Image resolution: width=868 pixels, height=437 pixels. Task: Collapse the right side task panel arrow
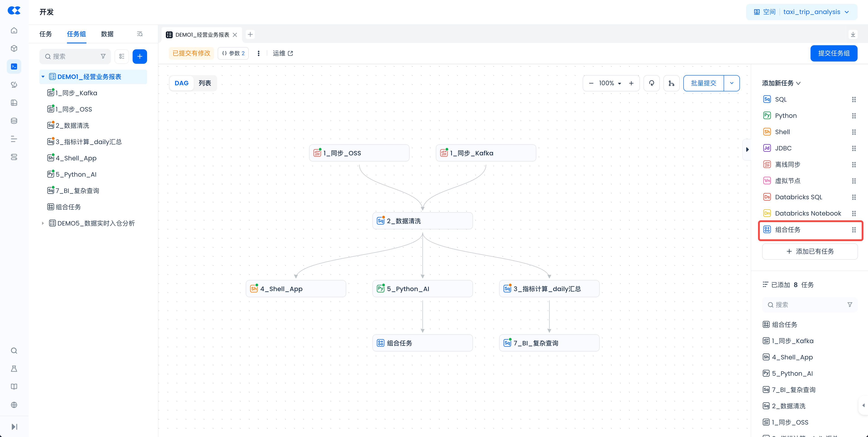click(747, 150)
